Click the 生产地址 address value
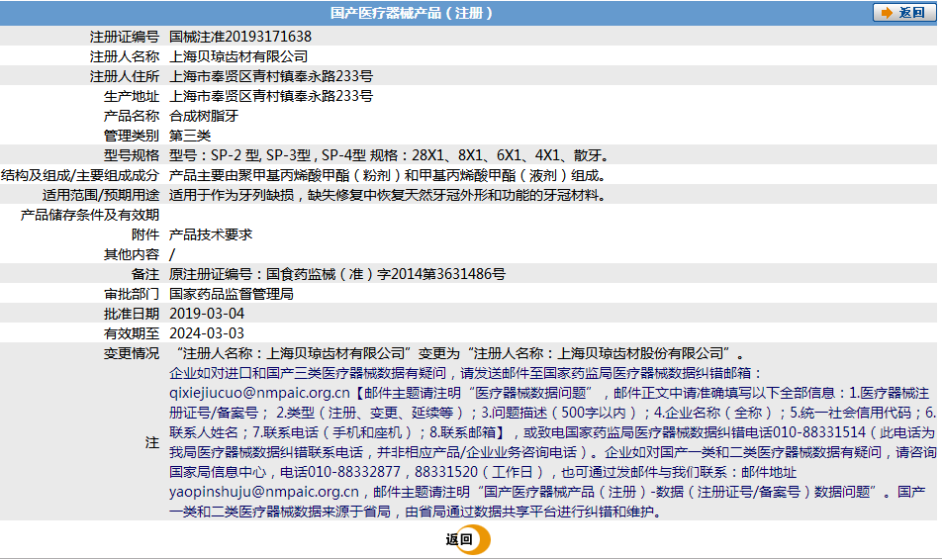This screenshot has height=560, width=942. click(271, 96)
